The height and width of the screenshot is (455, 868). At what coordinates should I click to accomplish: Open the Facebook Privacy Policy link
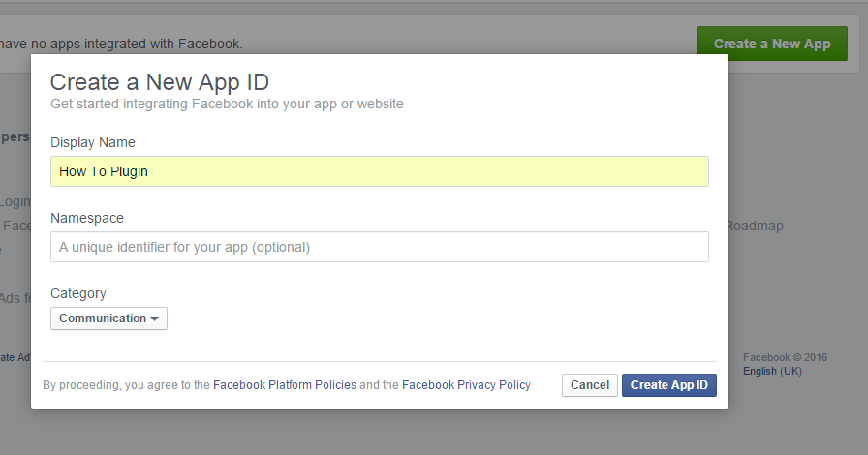[x=466, y=385]
